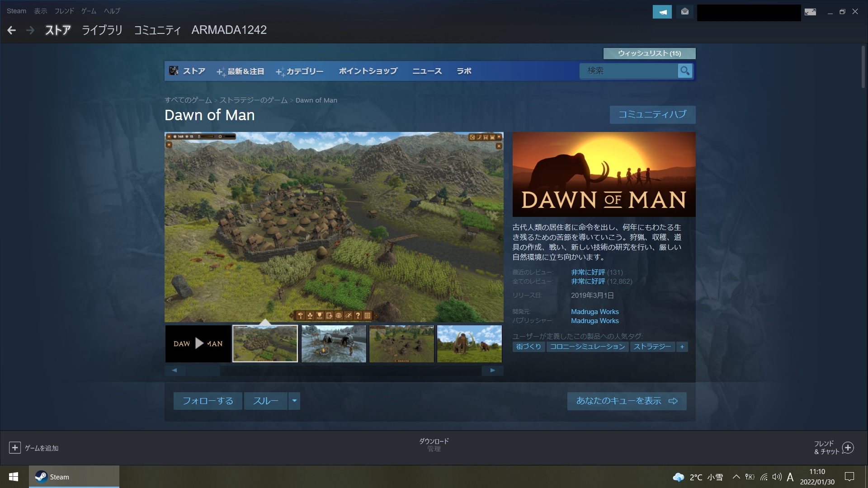Click the taskbar clock showing 11:10
The width and height of the screenshot is (868, 488).
[817, 477]
